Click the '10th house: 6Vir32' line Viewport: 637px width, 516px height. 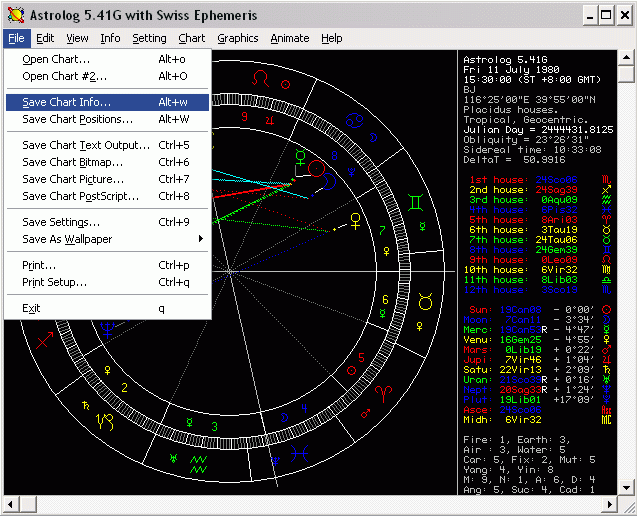tap(520, 270)
